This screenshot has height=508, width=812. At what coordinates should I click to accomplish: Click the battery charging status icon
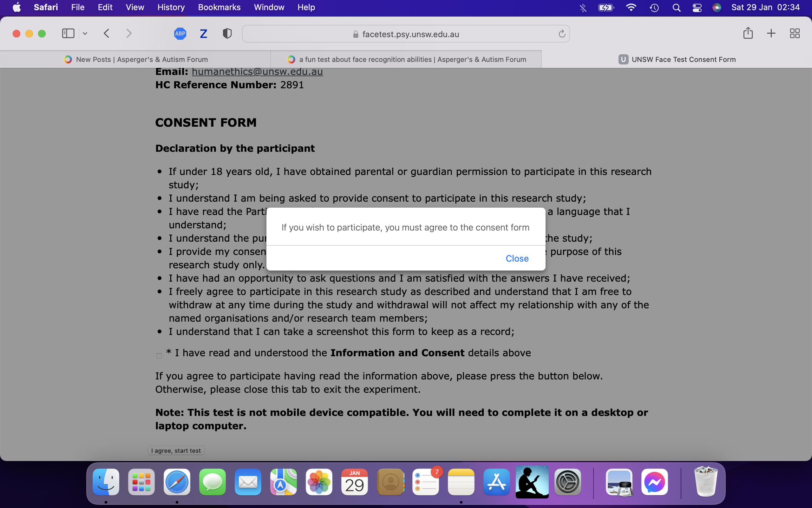[x=606, y=7]
